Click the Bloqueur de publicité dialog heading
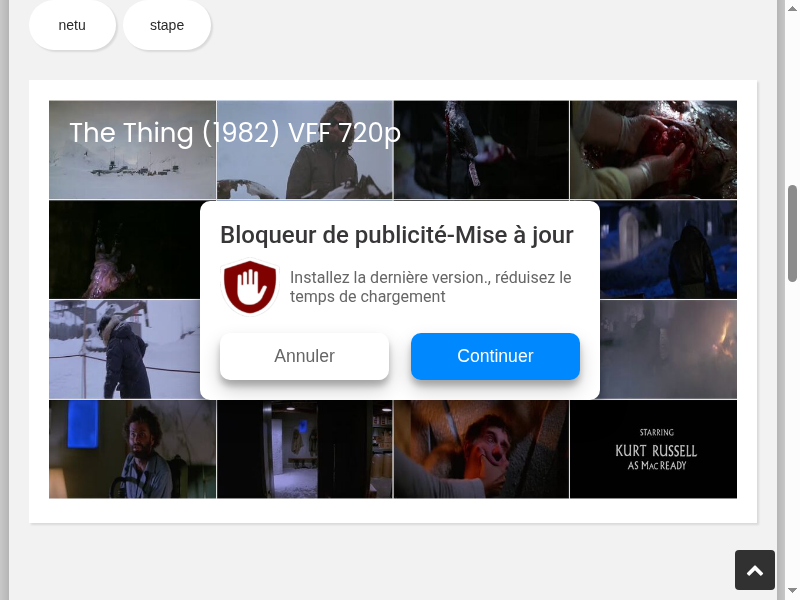 click(397, 235)
